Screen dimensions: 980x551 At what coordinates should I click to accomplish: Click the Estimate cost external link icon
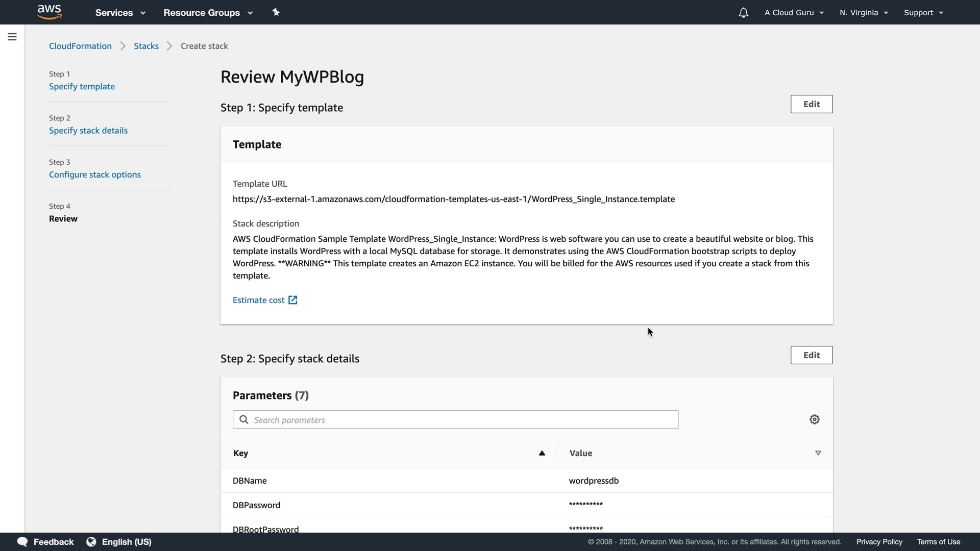pyautogui.click(x=292, y=300)
